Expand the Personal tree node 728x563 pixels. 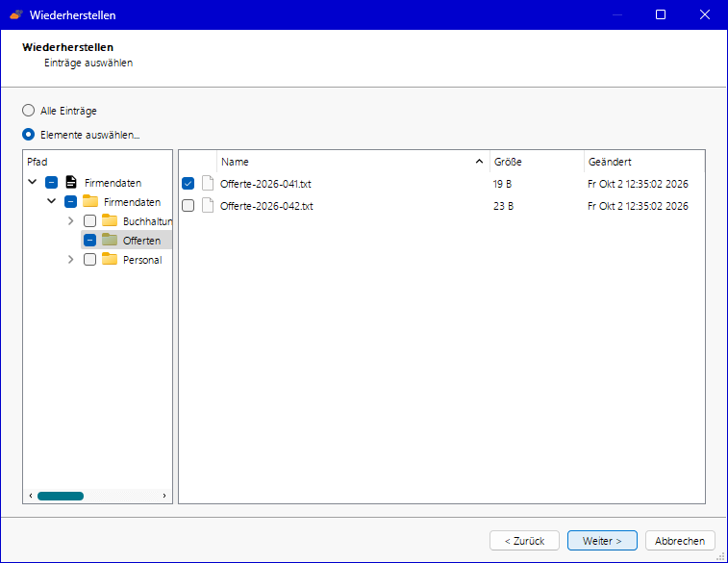point(70,259)
